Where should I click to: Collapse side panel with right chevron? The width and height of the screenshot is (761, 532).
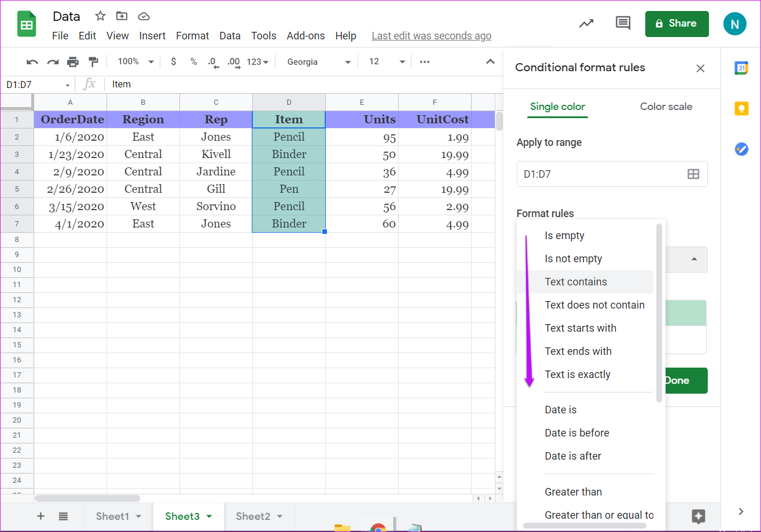pos(741,511)
